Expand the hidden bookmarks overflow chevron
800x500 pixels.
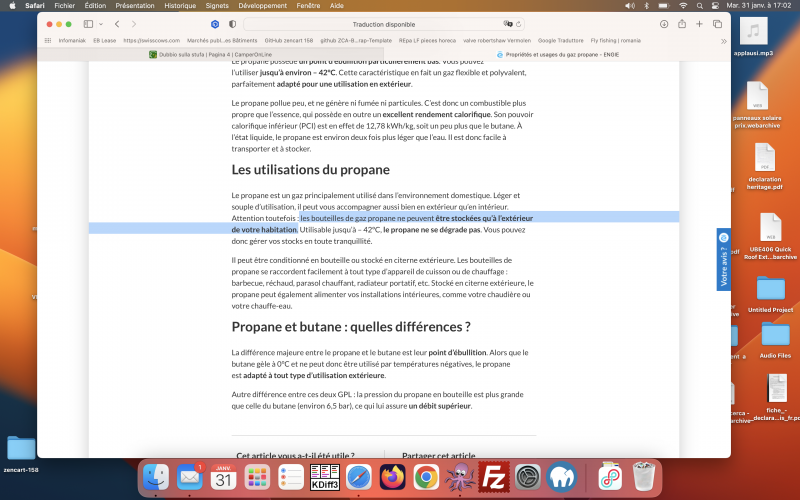[723, 41]
